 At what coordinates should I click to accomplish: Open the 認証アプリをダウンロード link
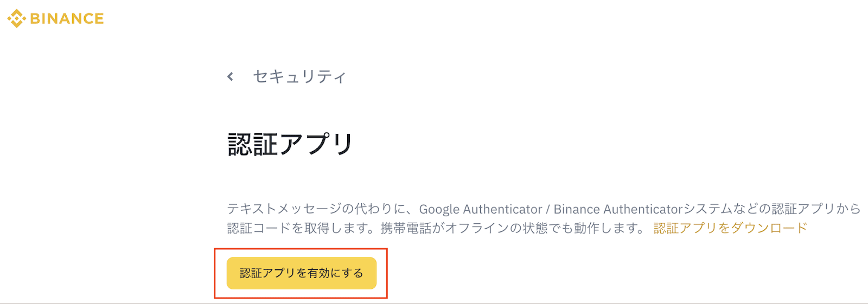tap(730, 228)
